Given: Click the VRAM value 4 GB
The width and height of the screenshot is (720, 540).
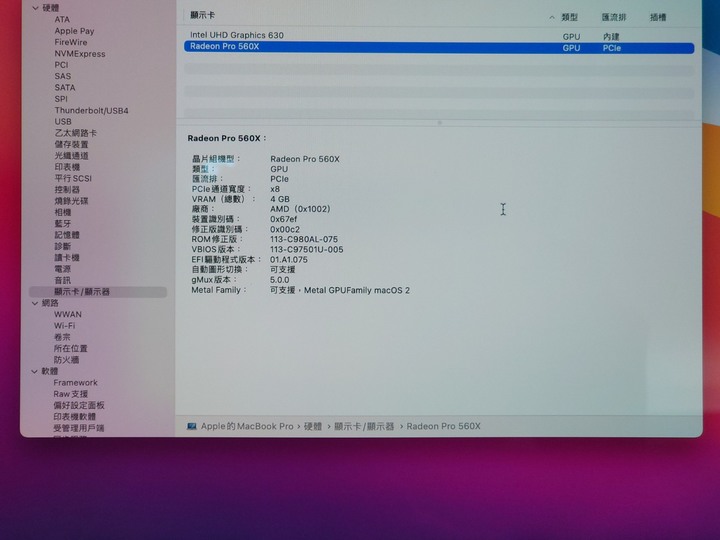Looking at the screenshot, I should pos(280,199).
